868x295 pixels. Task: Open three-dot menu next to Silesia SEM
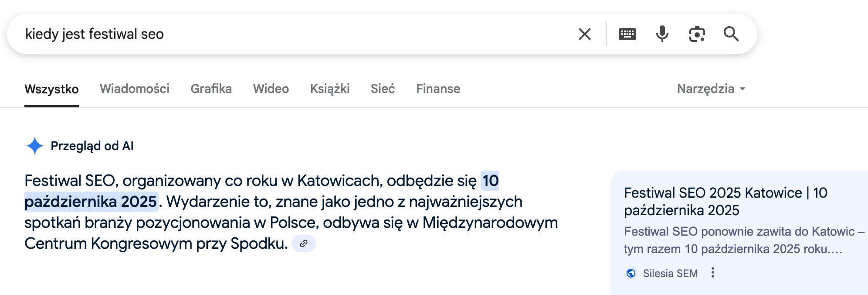[x=713, y=273]
